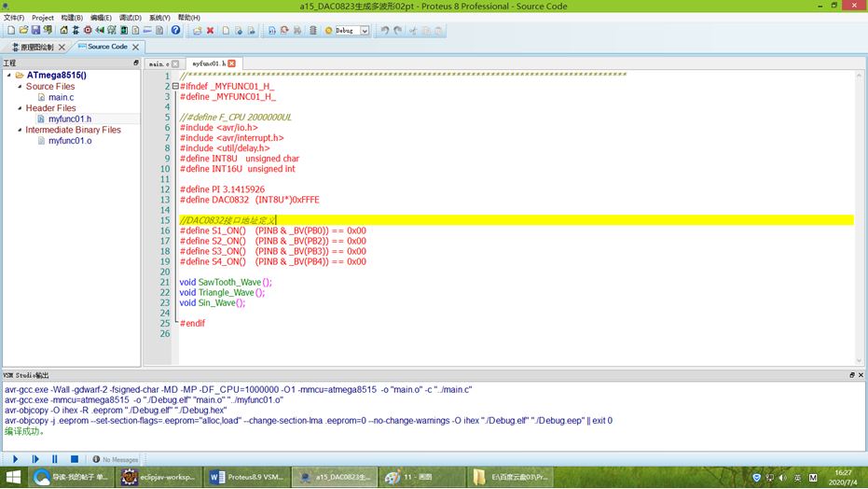Switch to the main.c editor tab
Viewport: 868px width, 489px height.
(158, 63)
